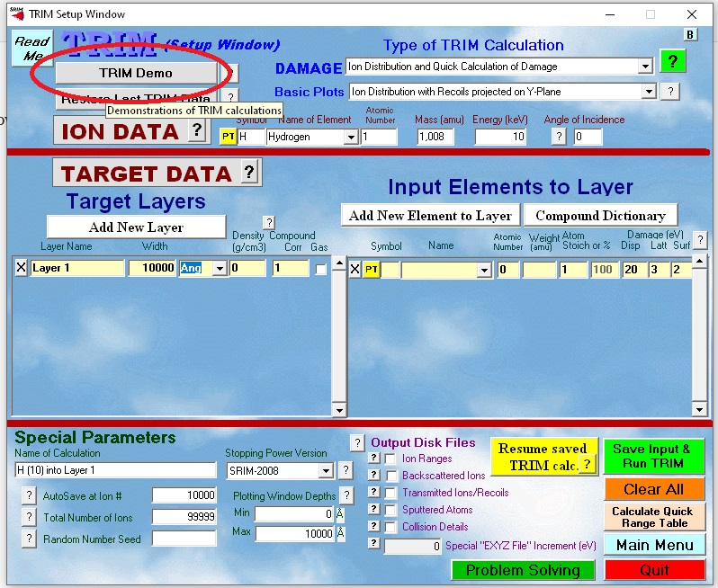
Task: Click element list scrollbar up arrow
Action: tap(699, 262)
